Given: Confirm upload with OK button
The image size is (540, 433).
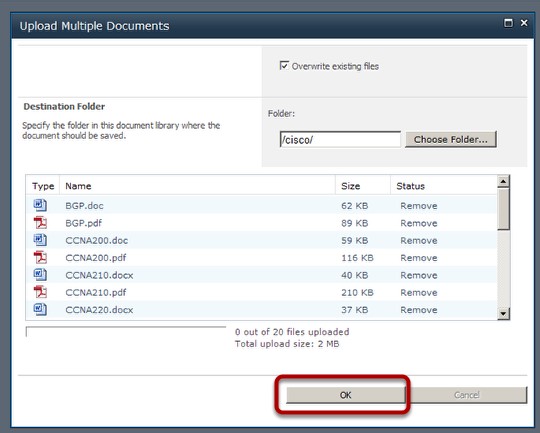Looking at the screenshot, I should pyautogui.click(x=345, y=395).
